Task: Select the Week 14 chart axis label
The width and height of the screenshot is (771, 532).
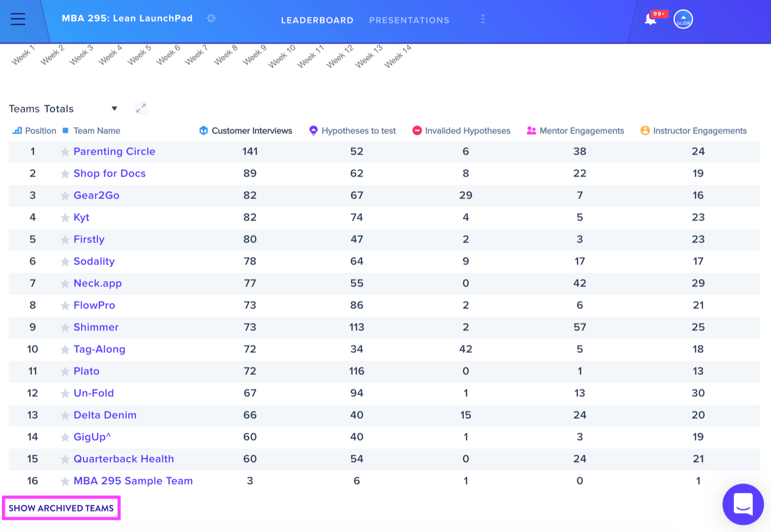Action: (x=398, y=56)
